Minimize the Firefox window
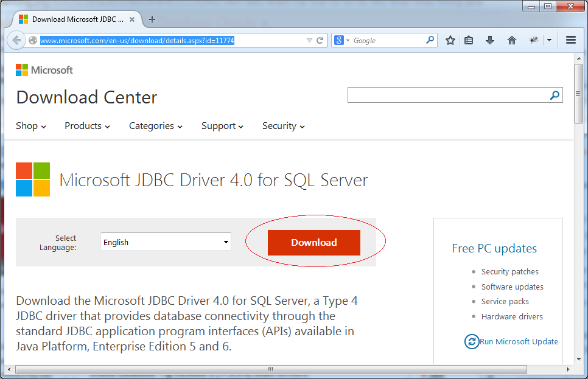This screenshot has height=379, width=588. (531, 6)
